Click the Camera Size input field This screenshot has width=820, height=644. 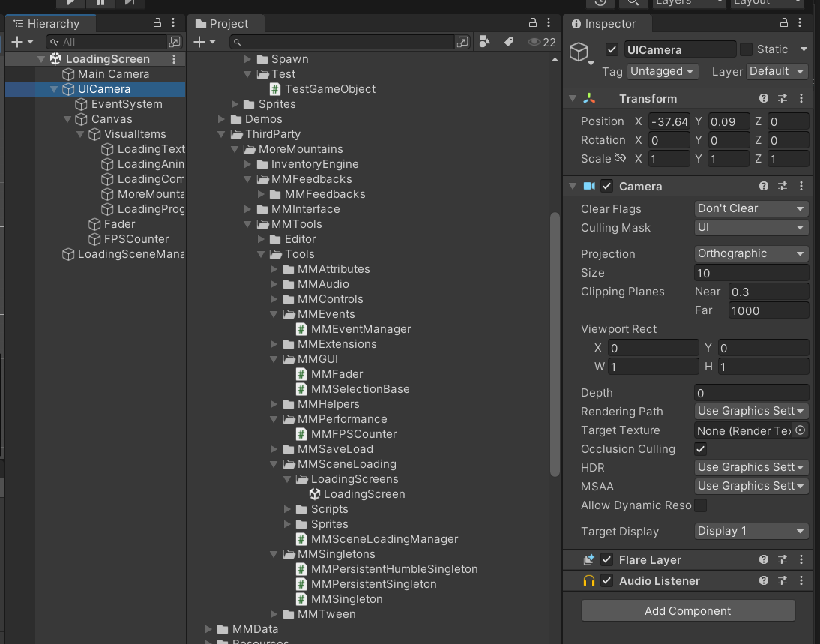tap(752, 273)
